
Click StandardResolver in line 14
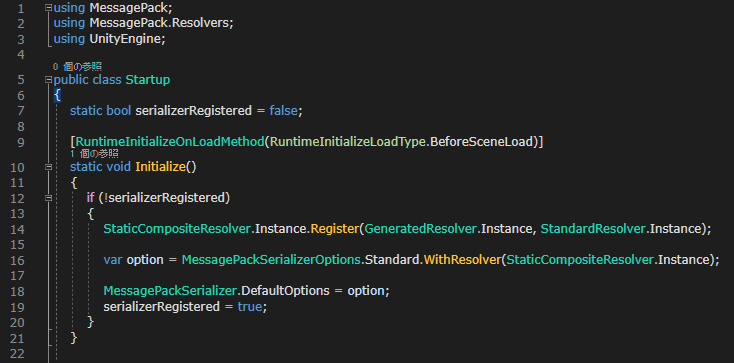tap(593, 229)
